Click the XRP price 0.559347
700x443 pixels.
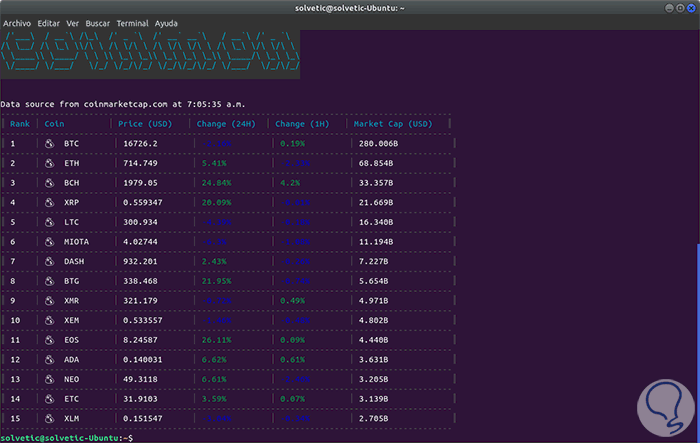point(142,202)
